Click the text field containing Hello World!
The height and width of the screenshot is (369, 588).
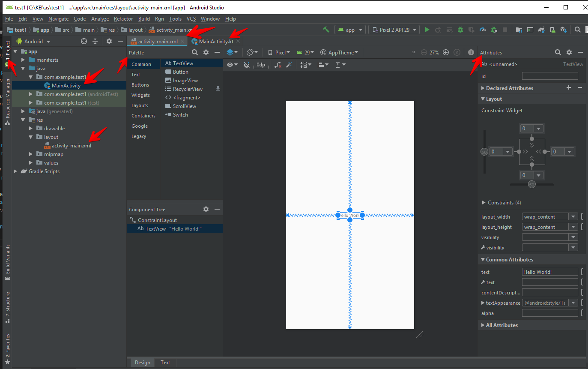[549, 272]
